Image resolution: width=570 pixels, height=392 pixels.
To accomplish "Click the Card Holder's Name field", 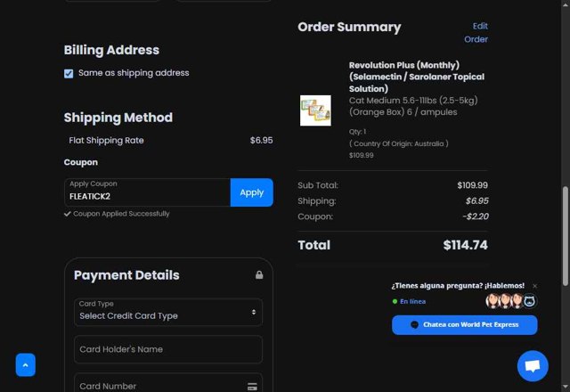I will [168, 349].
